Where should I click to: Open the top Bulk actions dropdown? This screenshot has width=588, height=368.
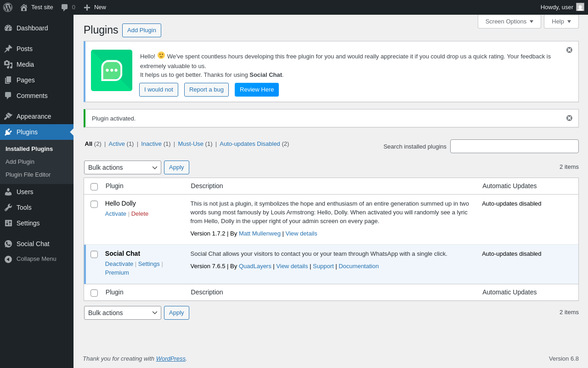[x=122, y=167]
